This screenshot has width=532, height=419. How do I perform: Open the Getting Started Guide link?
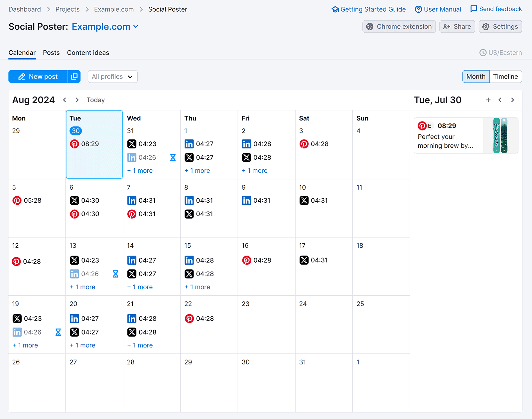[369, 9]
